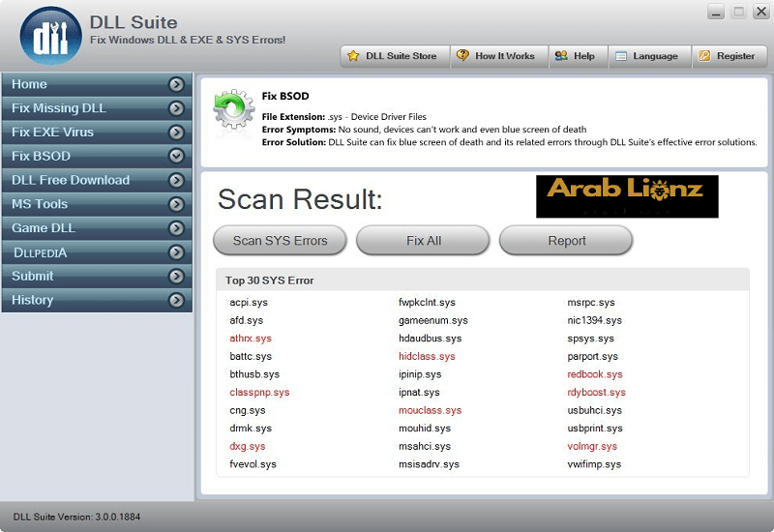Open the MS Tools section

tap(97, 204)
